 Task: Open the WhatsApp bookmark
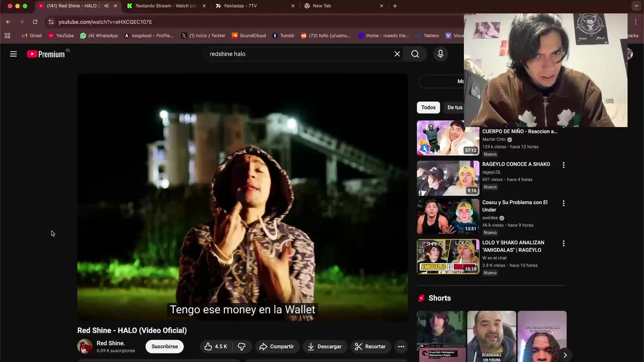coord(99,36)
